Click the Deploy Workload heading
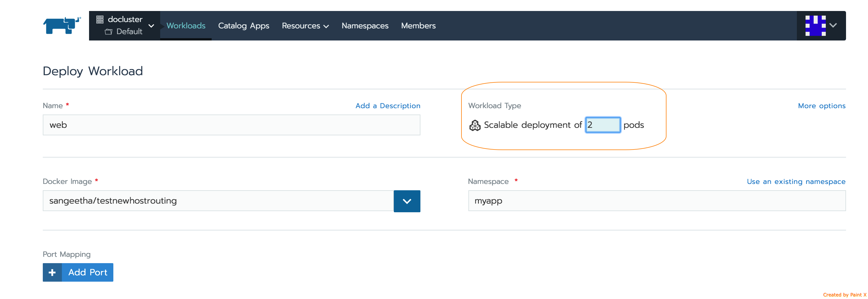Image resolution: width=868 pixels, height=299 pixels. [x=93, y=71]
